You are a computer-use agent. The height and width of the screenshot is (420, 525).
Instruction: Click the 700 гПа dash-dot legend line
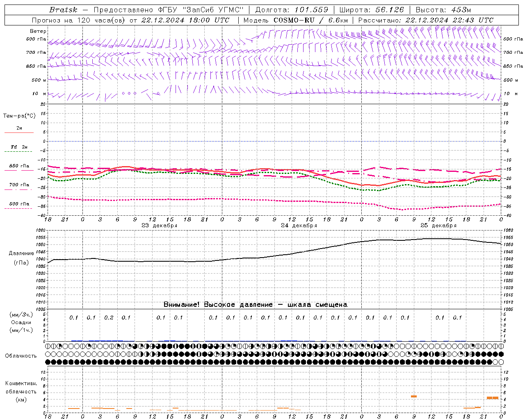pos(19,189)
